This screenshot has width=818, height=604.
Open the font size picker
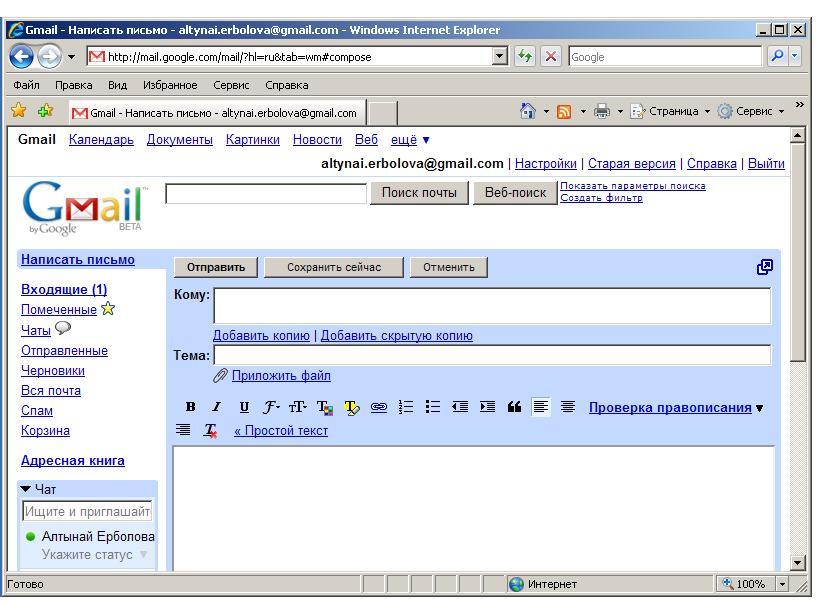pyautogui.click(x=298, y=407)
